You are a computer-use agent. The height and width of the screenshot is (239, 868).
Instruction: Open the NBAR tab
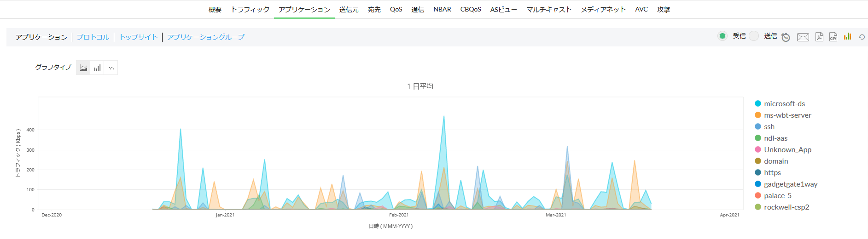[x=442, y=9]
